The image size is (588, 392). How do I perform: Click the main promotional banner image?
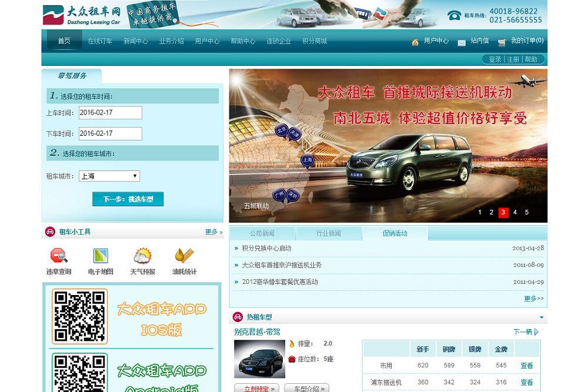[388, 146]
